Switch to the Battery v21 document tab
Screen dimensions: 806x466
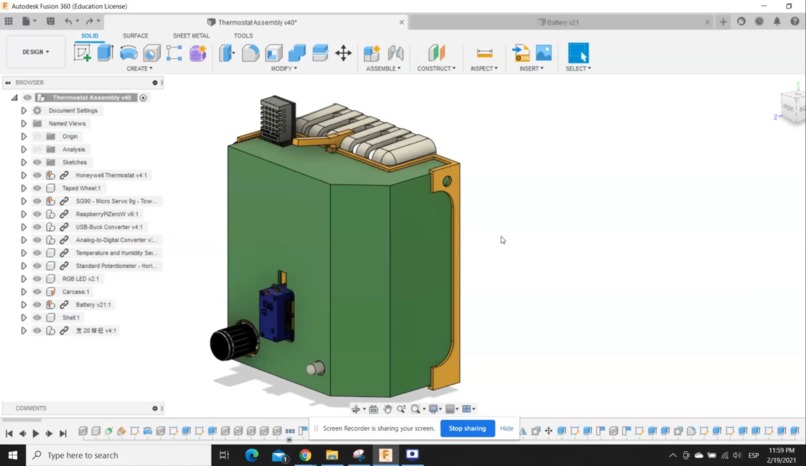[x=561, y=22]
